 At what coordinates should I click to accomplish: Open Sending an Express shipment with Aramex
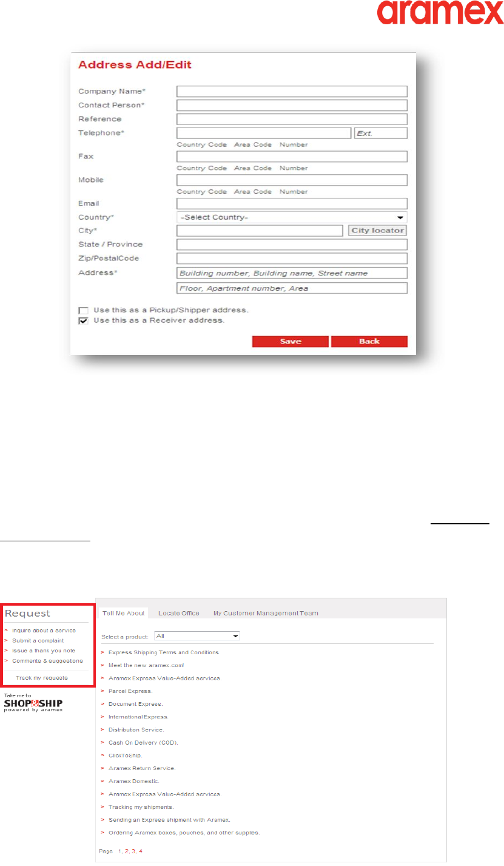pyautogui.click(x=169, y=819)
